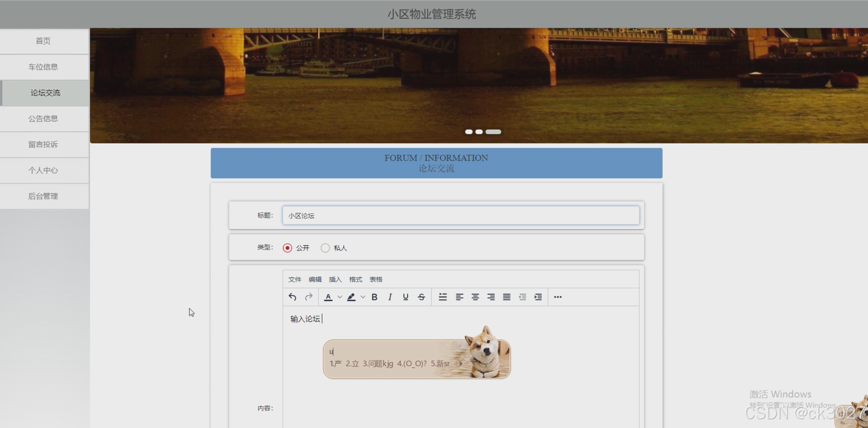Open 个人中心 from sidebar

43,170
